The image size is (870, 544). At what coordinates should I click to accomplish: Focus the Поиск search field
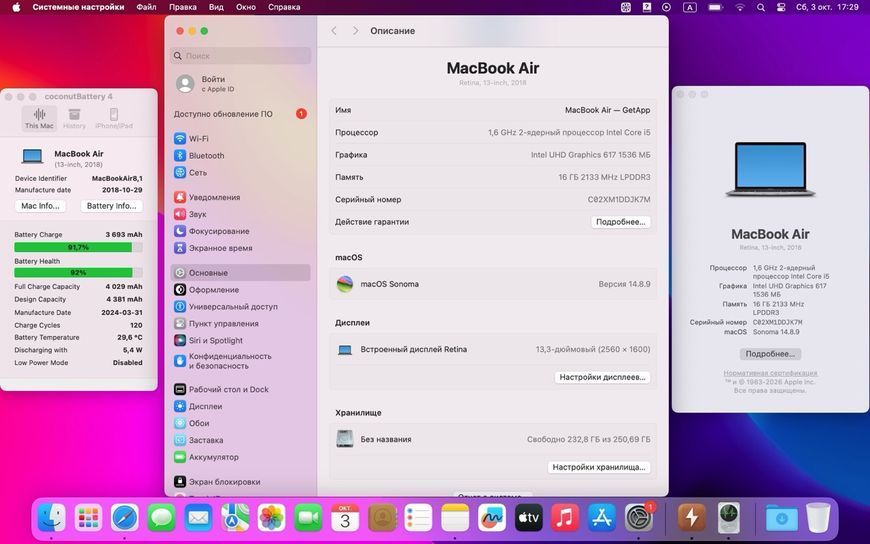click(x=240, y=56)
